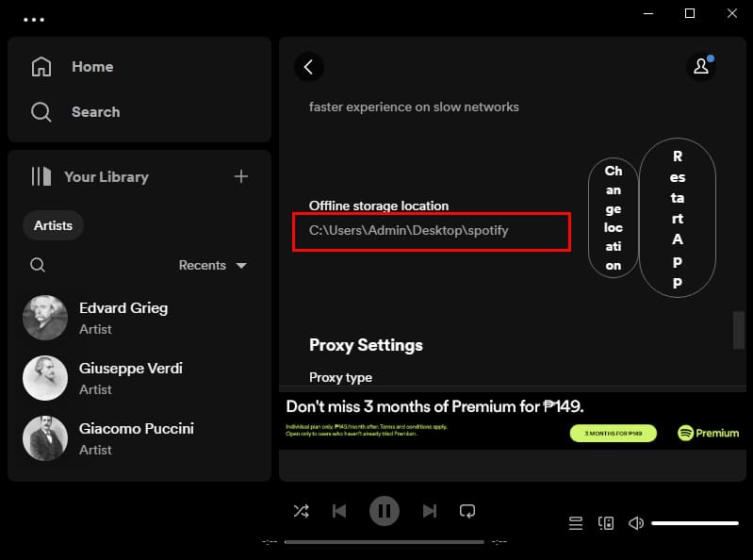Select Giuseppe Verdi in library list
753x560 pixels.
point(139,378)
